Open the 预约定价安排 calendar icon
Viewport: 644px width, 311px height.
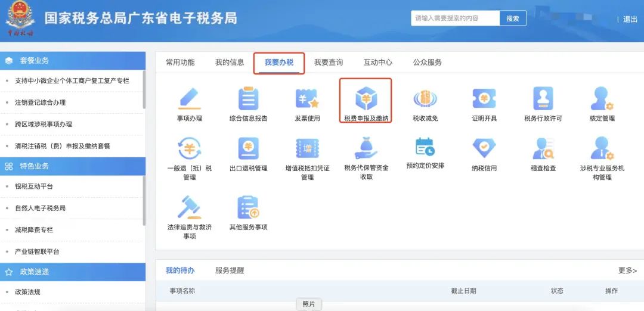425,147
